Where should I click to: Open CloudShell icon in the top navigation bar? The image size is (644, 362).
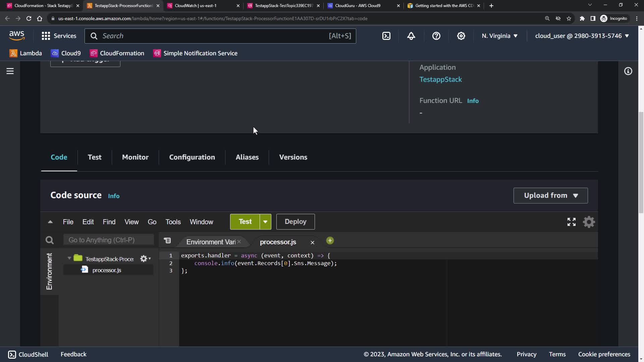tap(386, 36)
